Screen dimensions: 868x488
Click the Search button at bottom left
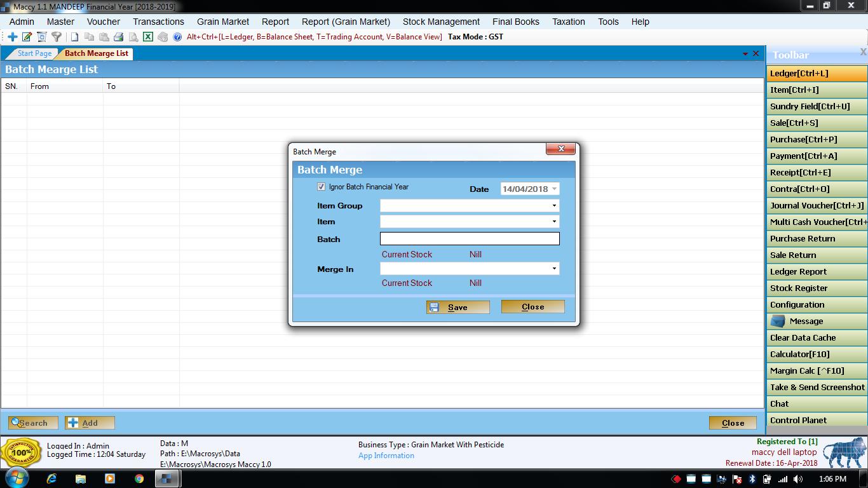(33, 423)
